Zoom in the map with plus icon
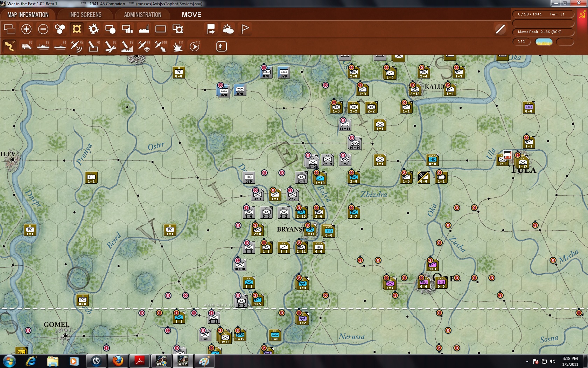Image resolution: width=588 pixels, height=368 pixels. click(x=26, y=29)
